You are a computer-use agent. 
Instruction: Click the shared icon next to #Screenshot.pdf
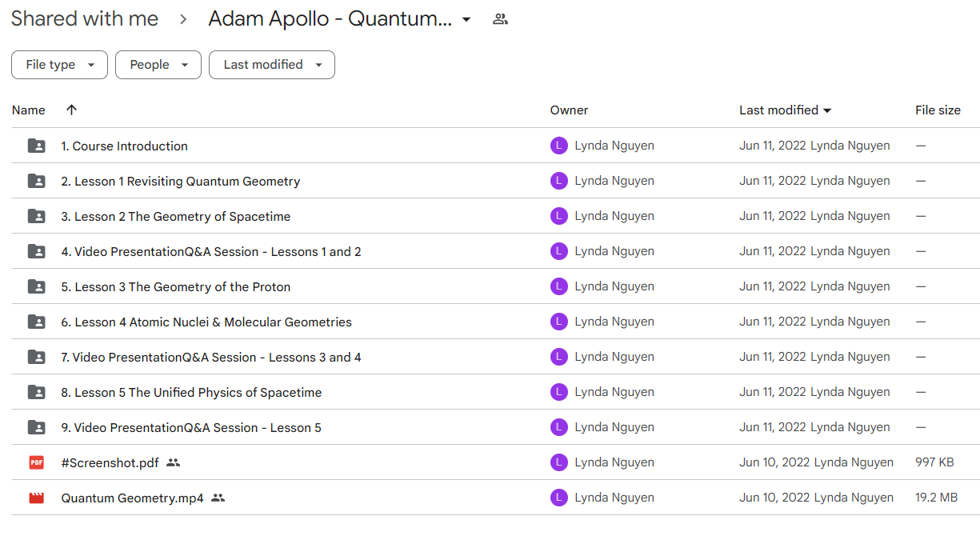click(174, 462)
